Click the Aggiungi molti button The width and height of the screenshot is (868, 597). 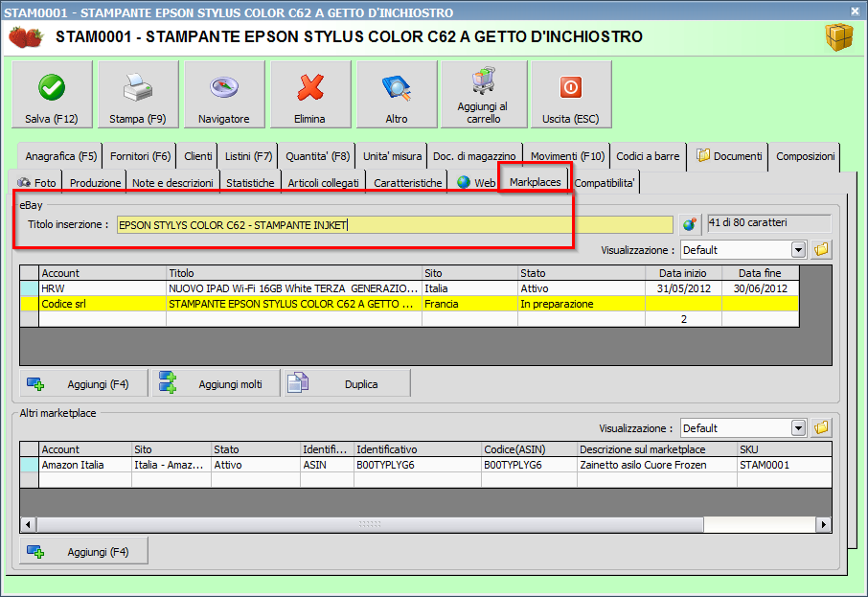point(216,383)
